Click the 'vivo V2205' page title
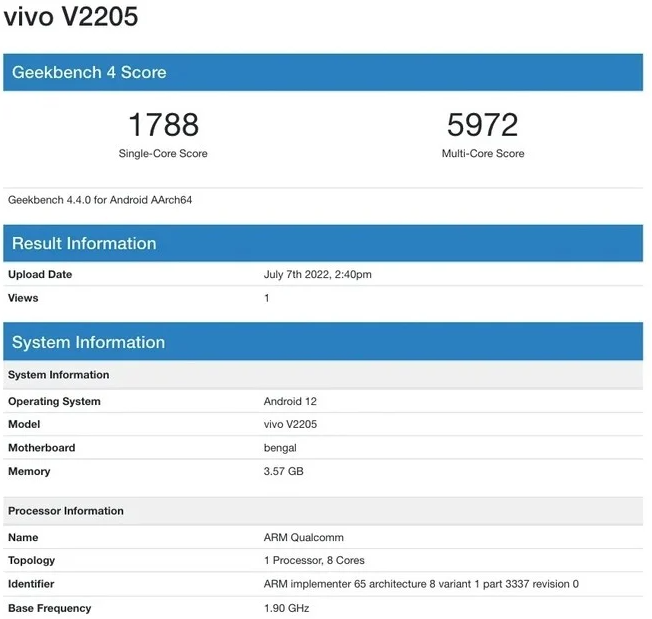This screenshot has width=652, height=619. tap(71, 17)
